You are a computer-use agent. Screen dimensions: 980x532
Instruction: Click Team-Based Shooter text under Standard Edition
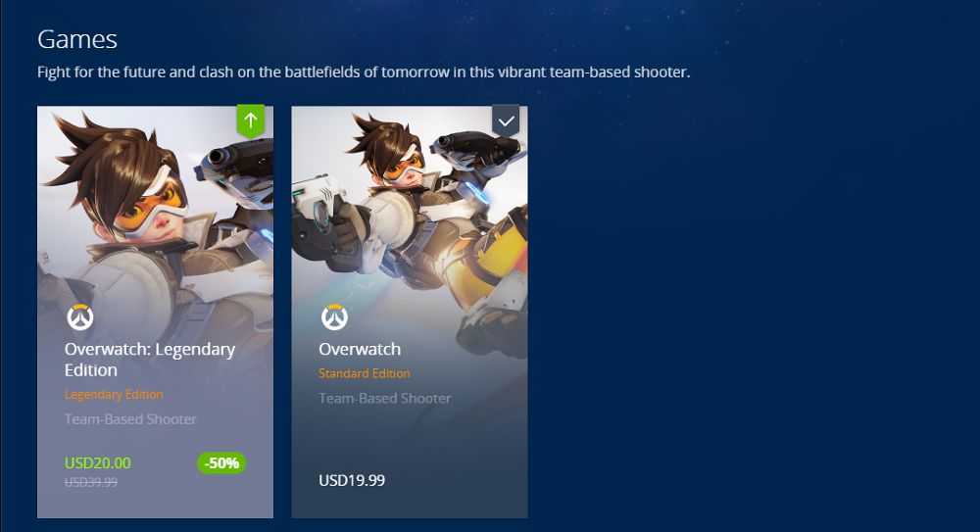pyautogui.click(x=385, y=398)
